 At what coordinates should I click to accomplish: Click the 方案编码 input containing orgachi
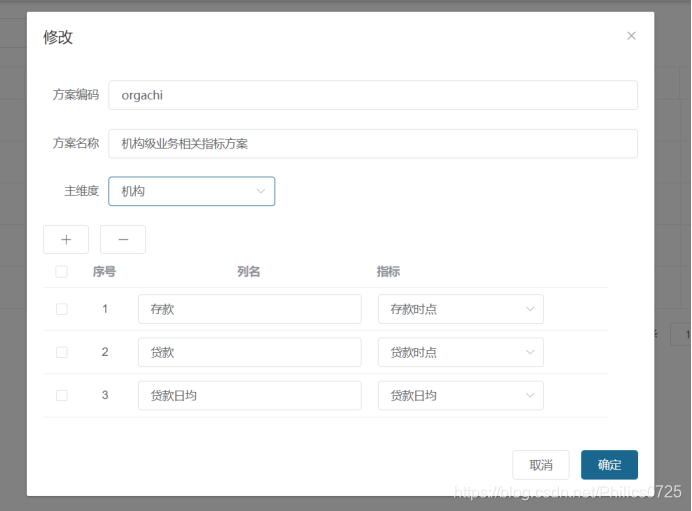click(x=373, y=95)
